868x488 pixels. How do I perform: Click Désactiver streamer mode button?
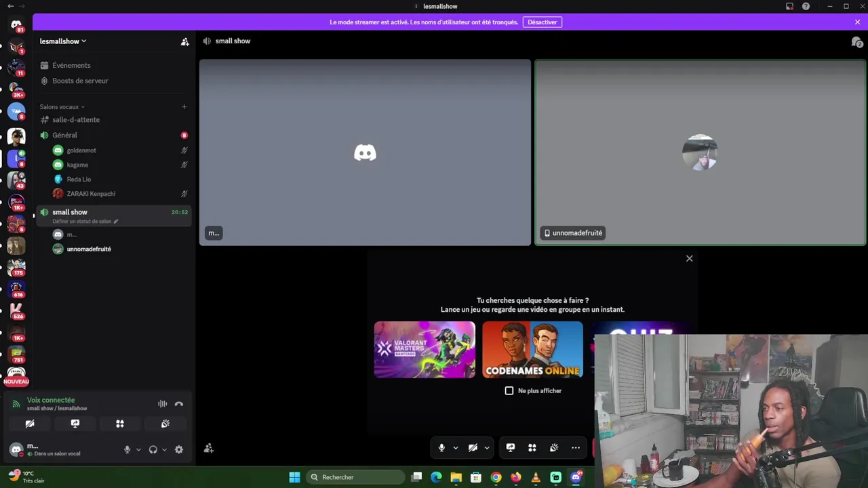(542, 22)
